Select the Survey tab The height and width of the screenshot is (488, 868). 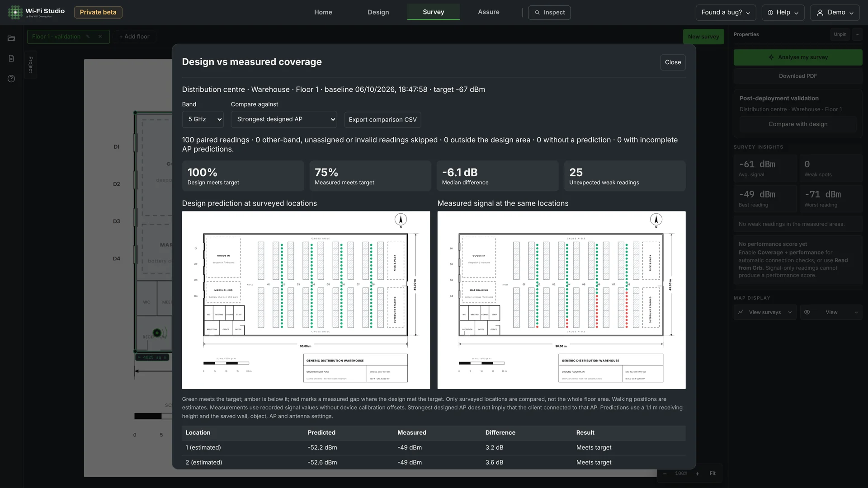[434, 12]
